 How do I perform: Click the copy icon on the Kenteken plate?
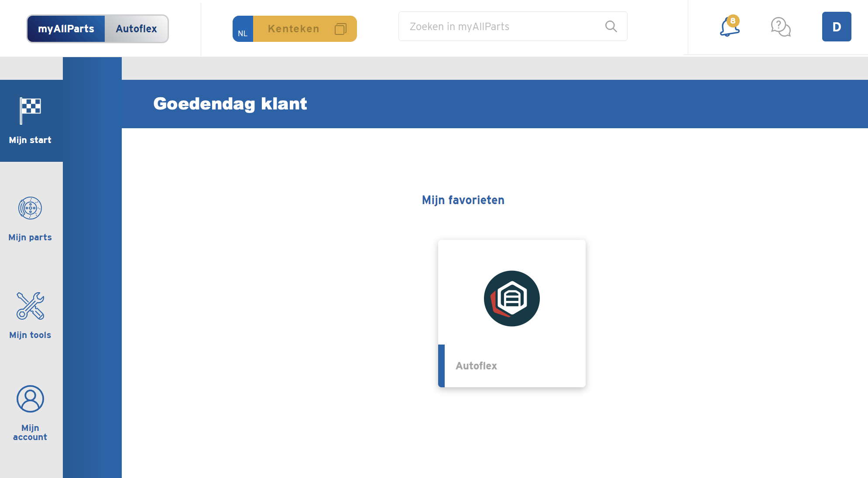click(340, 29)
